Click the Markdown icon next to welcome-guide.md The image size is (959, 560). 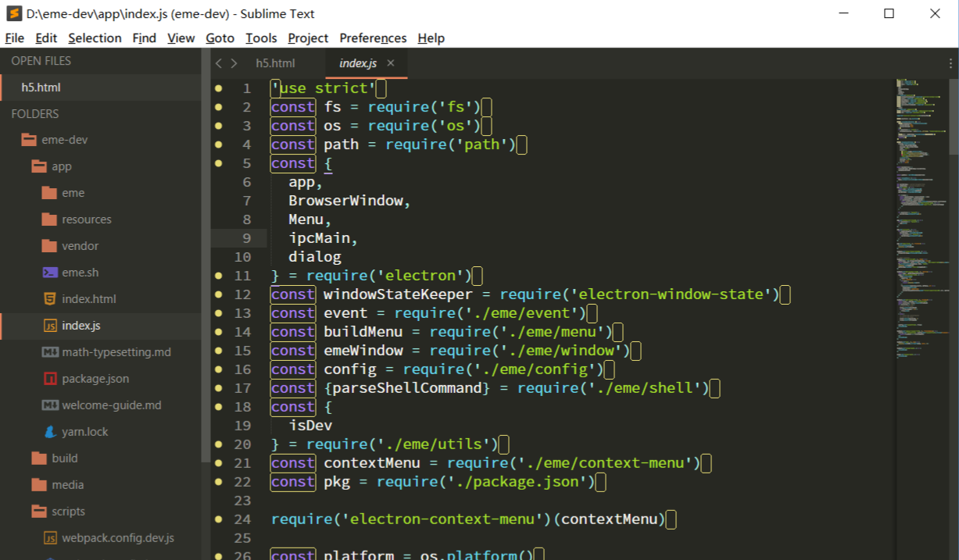pyautogui.click(x=50, y=405)
